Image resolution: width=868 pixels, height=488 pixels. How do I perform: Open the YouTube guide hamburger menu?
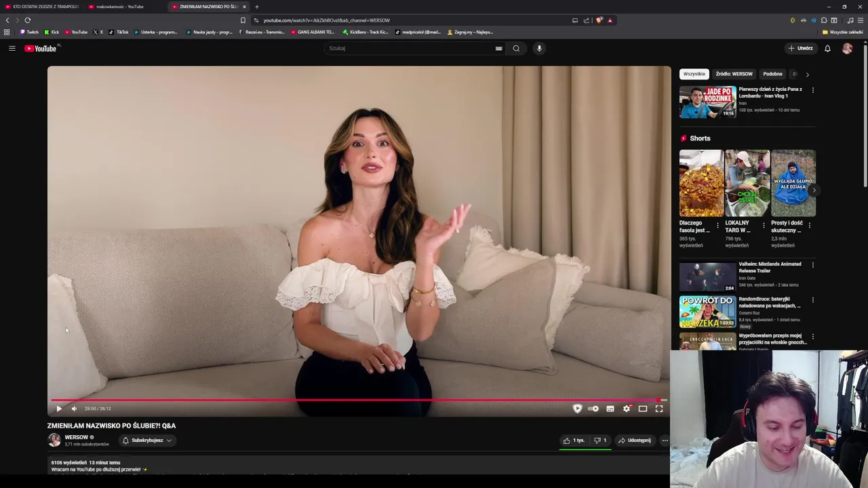(x=12, y=48)
